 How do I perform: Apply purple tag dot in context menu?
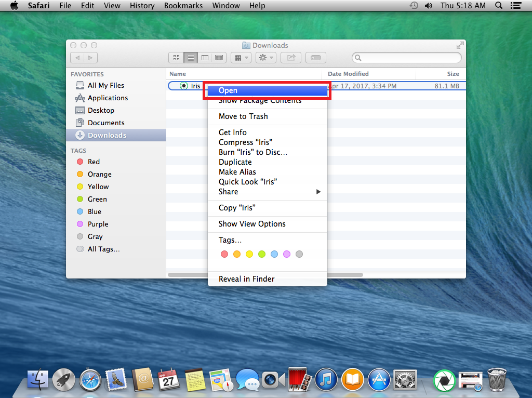click(287, 254)
